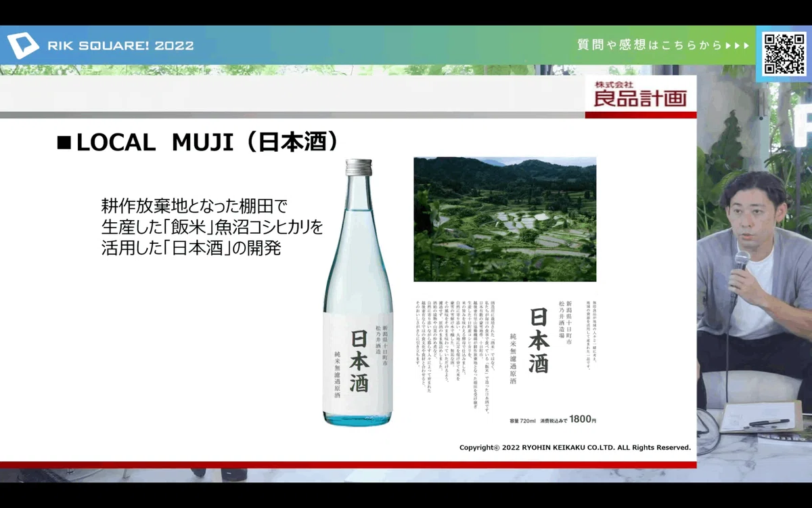Click the sake bottle image
The image size is (812, 508).
(x=358, y=293)
